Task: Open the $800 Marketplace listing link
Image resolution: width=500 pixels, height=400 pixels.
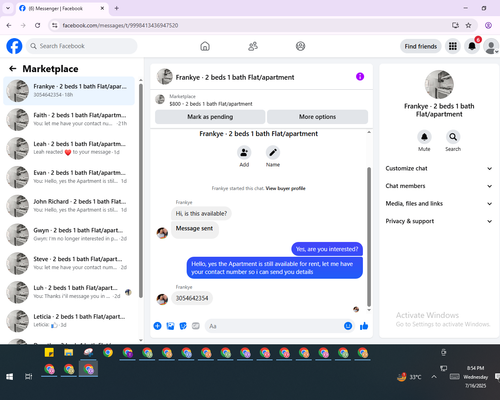Action: [211, 104]
